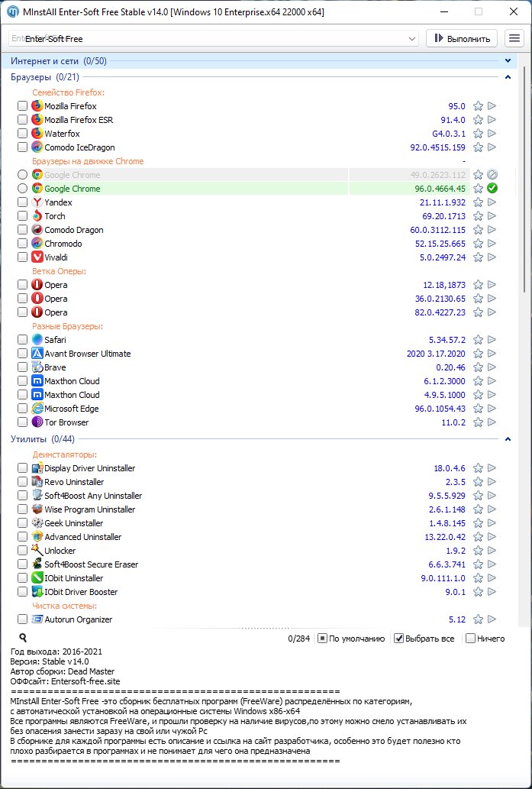Select the Advanced Uninstaller entry name
The height and width of the screenshot is (789, 532).
point(83,537)
